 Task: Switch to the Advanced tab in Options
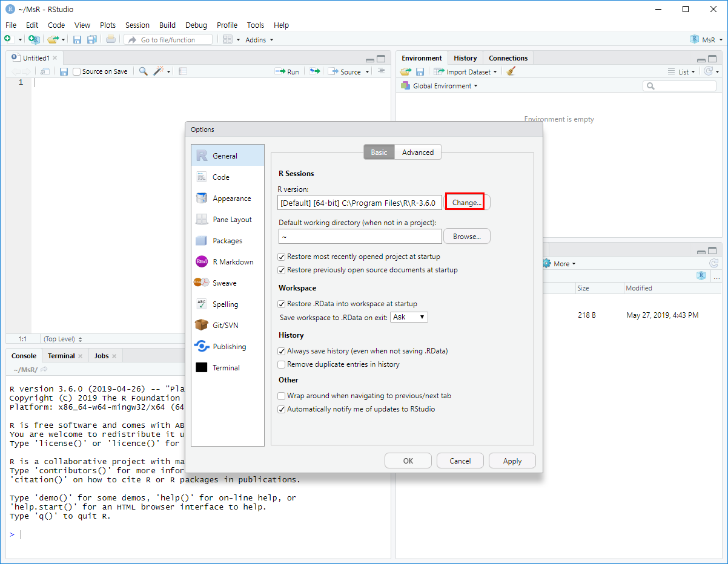pos(418,152)
